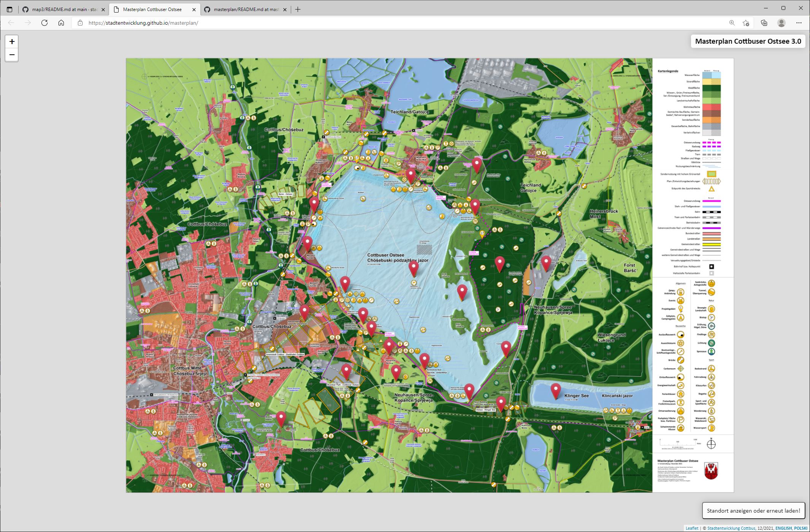
Task: Close the Masterplan Cottbuser Ostsee tab
Action: pos(194,9)
